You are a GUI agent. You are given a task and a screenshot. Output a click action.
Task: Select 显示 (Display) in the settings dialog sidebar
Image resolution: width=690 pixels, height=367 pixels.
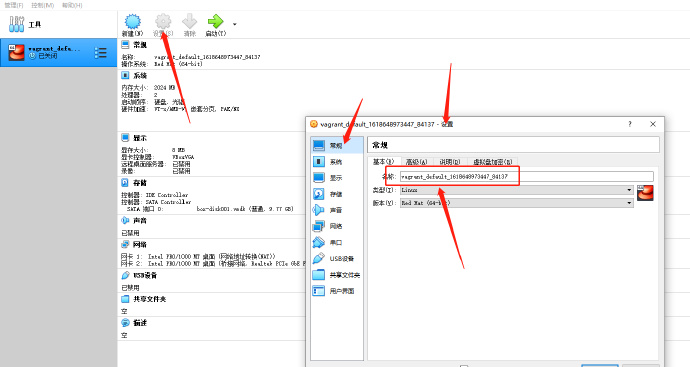click(337, 178)
